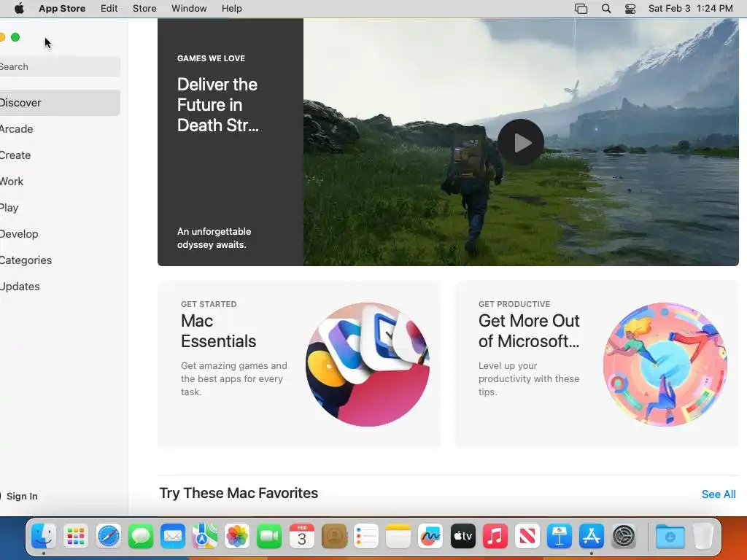Open Spotlight search in menu bar
The height and width of the screenshot is (560, 747).
606,9
